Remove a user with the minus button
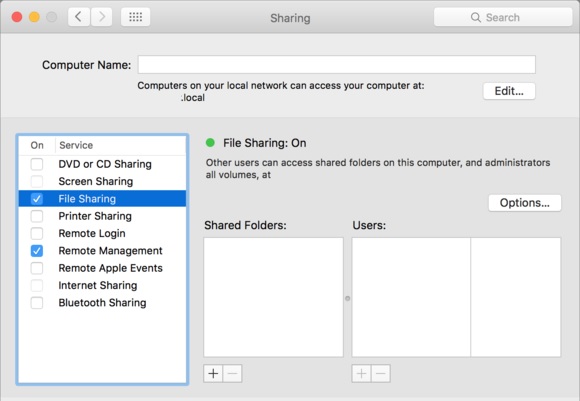This screenshot has width=580, height=401. click(x=381, y=374)
